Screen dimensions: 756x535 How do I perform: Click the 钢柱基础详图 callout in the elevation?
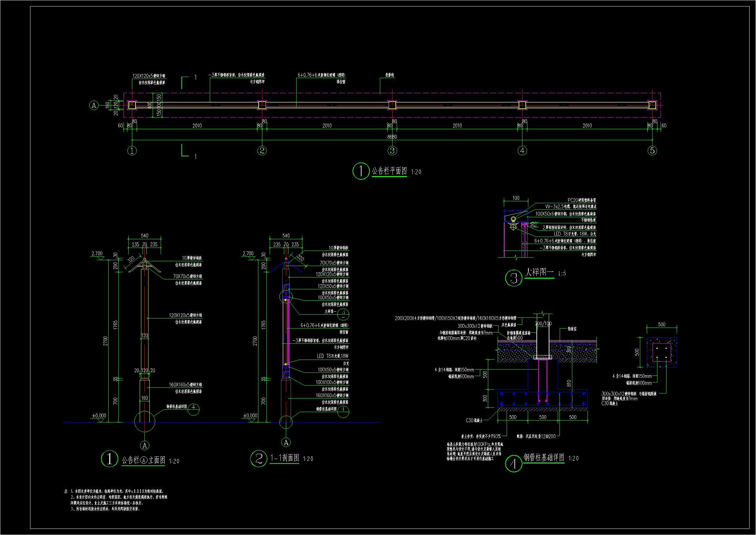(x=177, y=407)
